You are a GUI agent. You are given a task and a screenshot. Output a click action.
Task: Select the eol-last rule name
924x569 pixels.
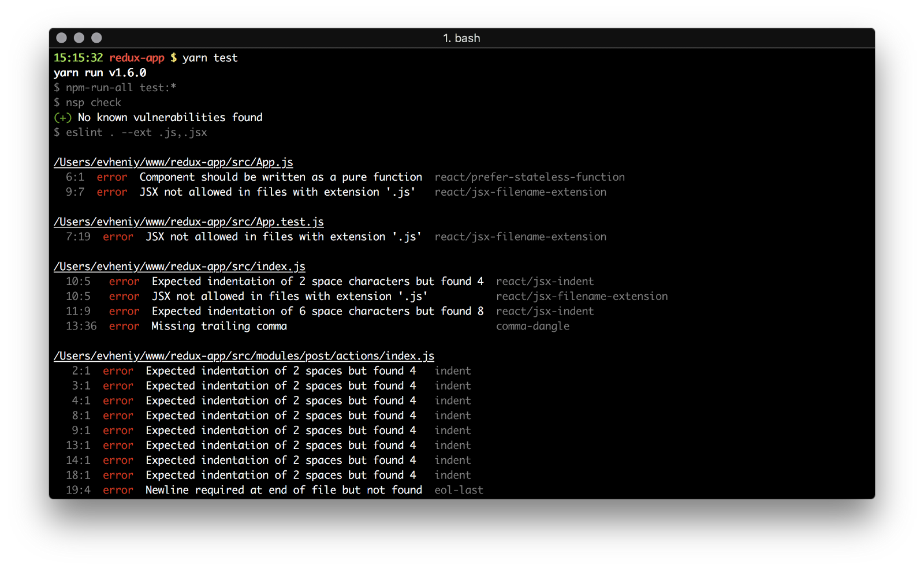pyautogui.click(x=459, y=490)
